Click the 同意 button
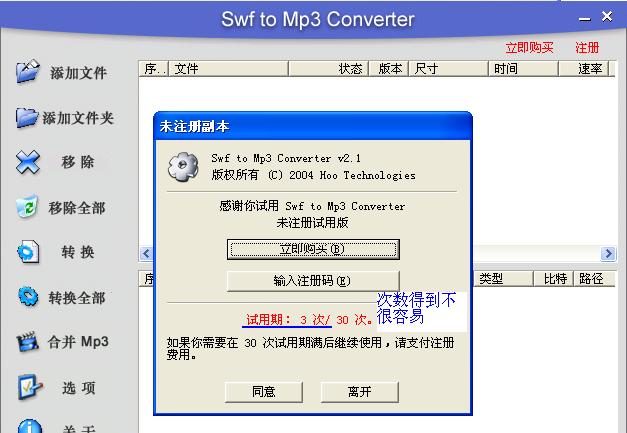 tap(264, 391)
